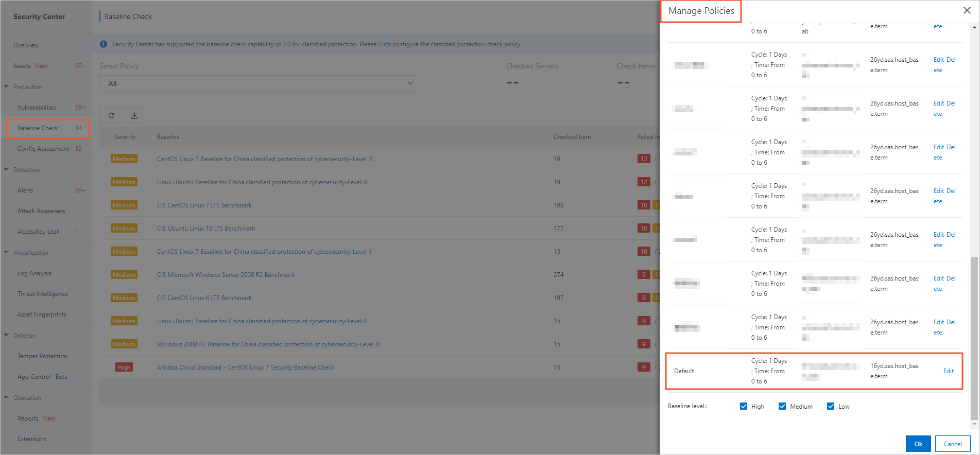
Task: Open Alibaba Cloud Standard CentOS 7 baseline
Action: (x=246, y=367)
